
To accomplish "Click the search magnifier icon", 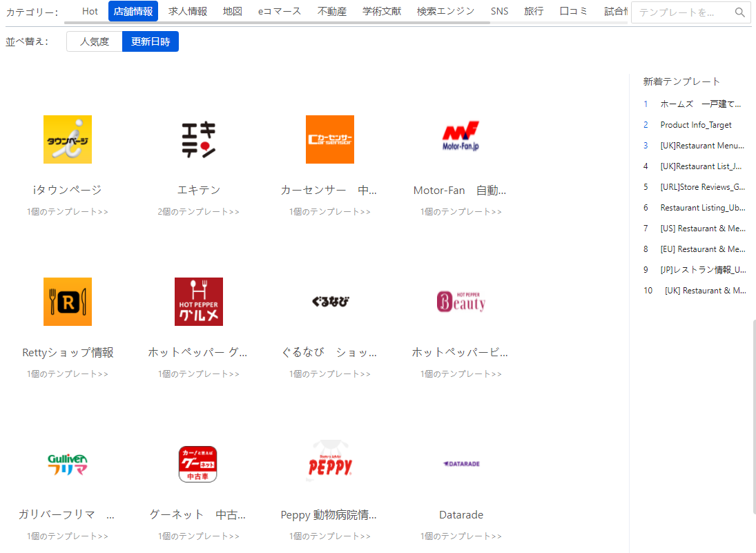I will click(740, 12).
